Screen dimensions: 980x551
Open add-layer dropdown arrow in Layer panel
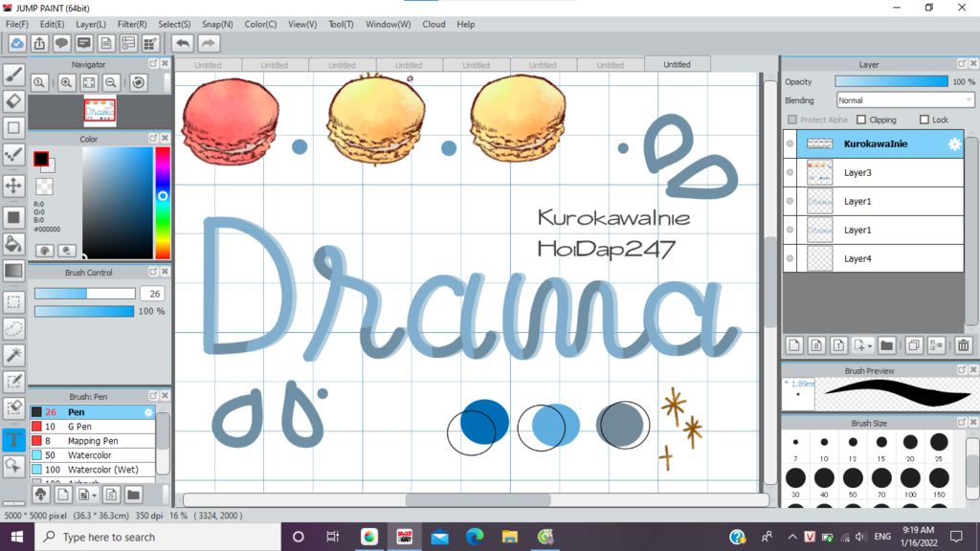pyautogui.click(x=869, y=346)
